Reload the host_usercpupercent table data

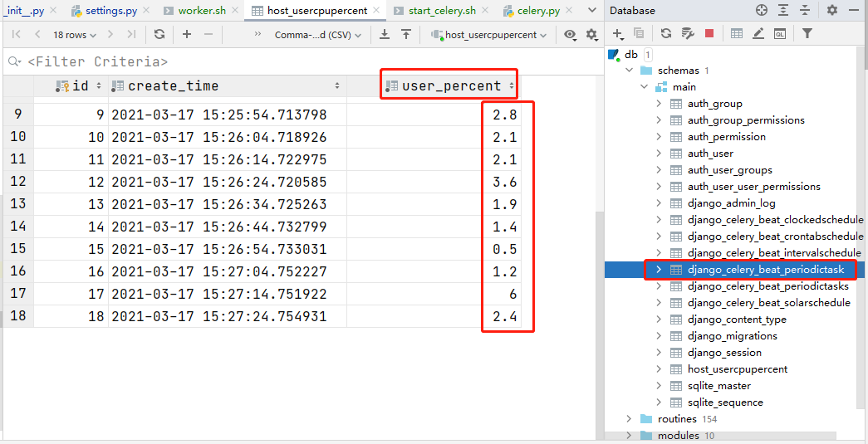click(x=159, y=34)
